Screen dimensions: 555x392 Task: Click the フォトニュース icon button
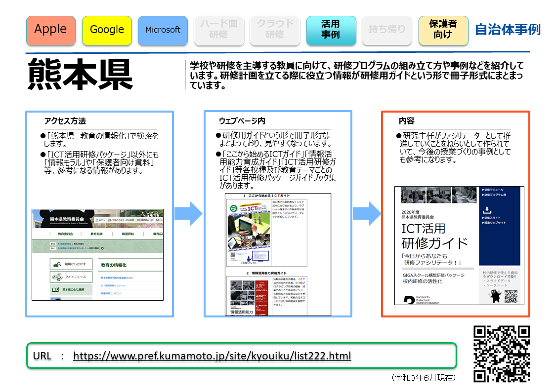tap(71, 277)
